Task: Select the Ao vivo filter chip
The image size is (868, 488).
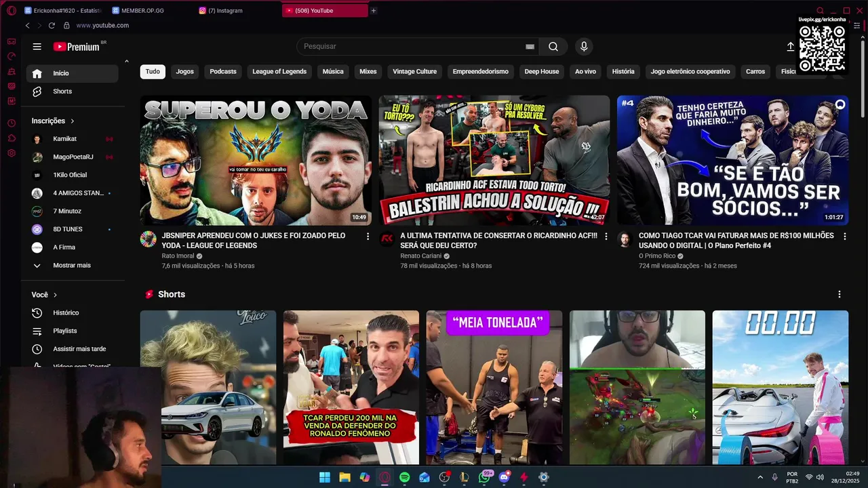Action: click(585, 72)
